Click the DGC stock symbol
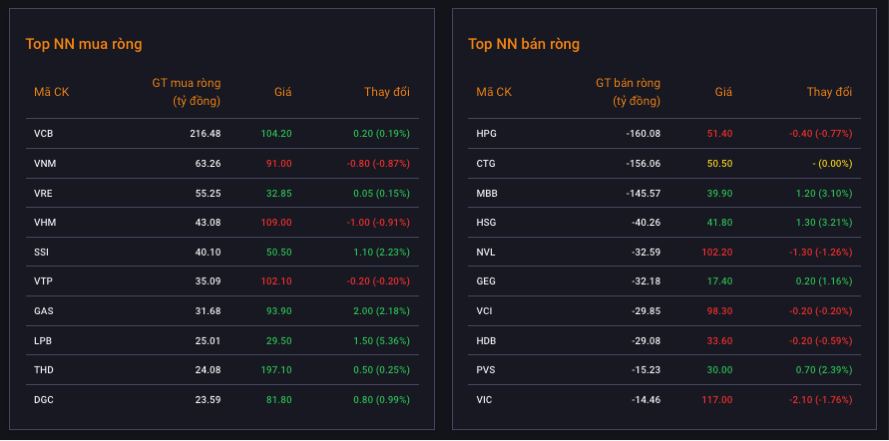 pyautogui.click(x=44, y=400)
